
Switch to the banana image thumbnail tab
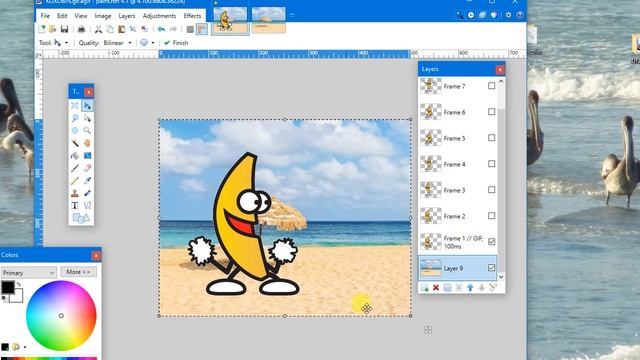tap(230, 20)
